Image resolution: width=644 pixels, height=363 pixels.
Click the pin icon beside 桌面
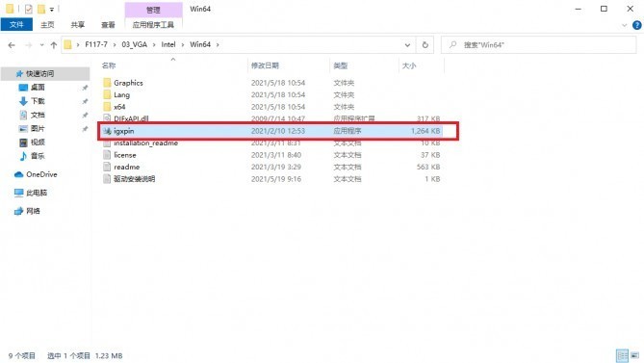click(x=85, y=88)
